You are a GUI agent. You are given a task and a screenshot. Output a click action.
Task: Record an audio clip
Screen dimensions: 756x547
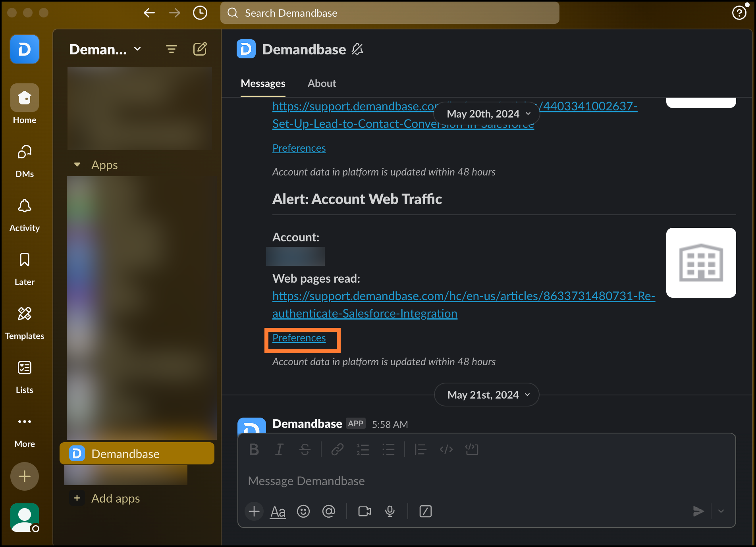click(390, 511)
